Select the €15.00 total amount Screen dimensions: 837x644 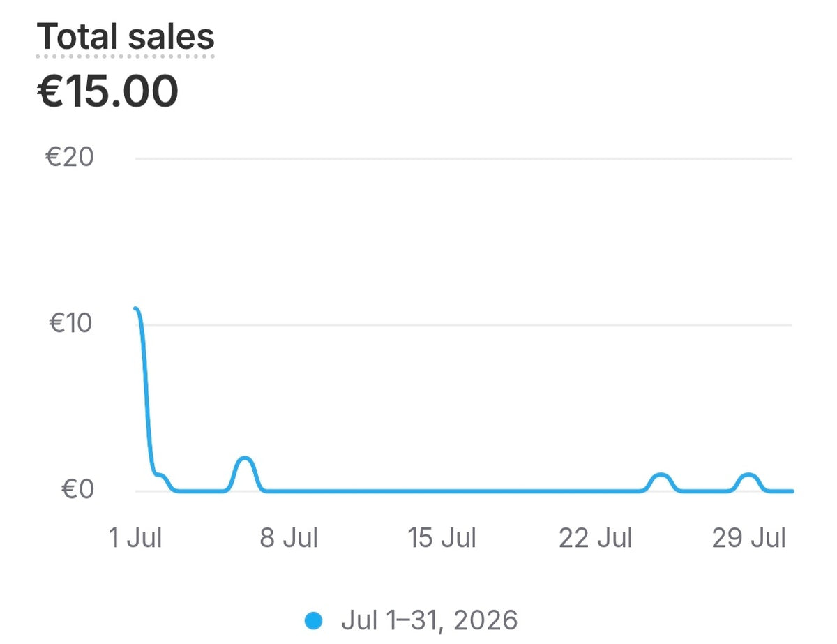click(107, 91)
